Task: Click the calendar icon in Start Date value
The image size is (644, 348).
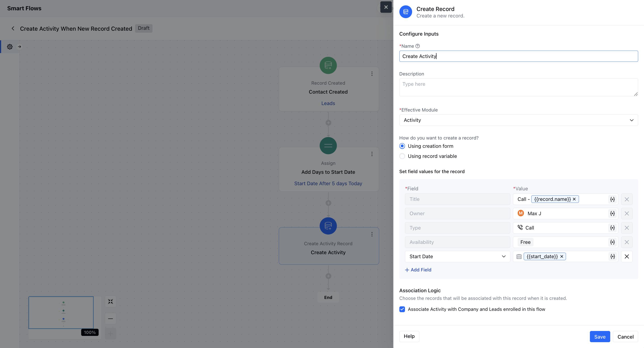Action: [519, 256]
